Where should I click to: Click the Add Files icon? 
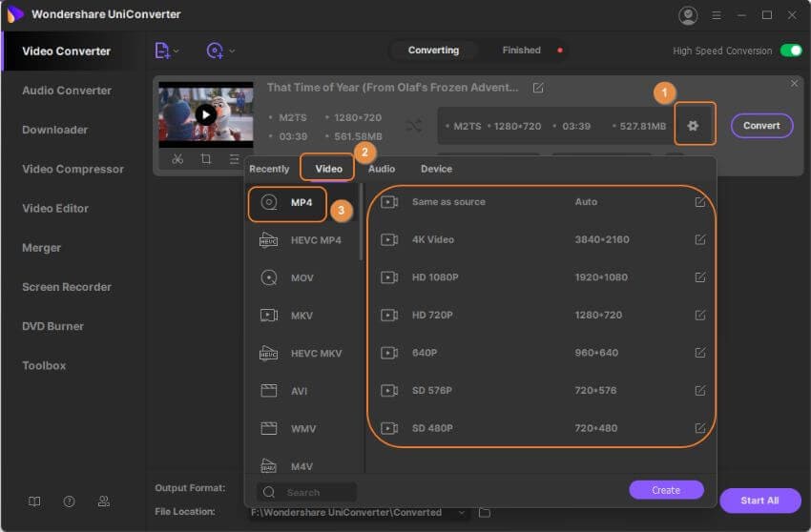point(162,51)
